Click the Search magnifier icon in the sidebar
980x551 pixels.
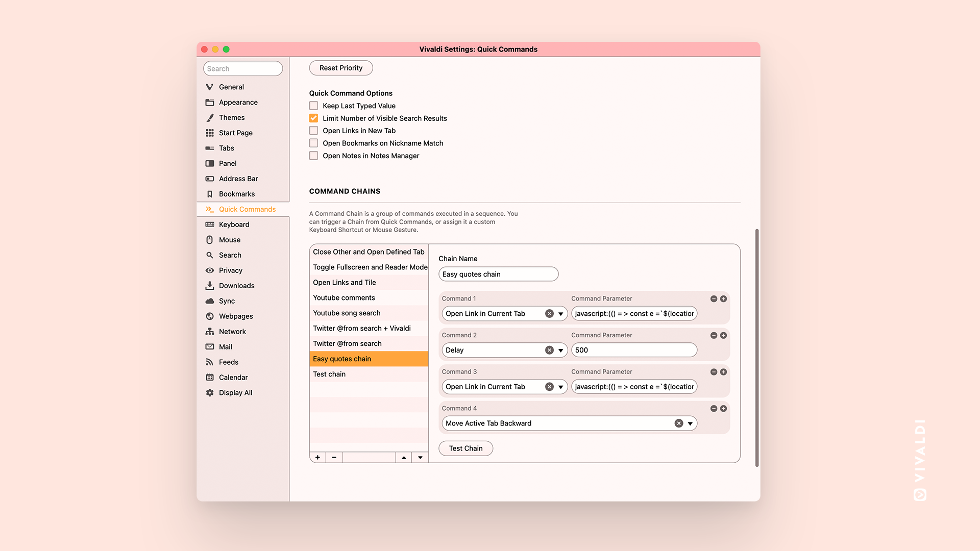click(210, 255)
